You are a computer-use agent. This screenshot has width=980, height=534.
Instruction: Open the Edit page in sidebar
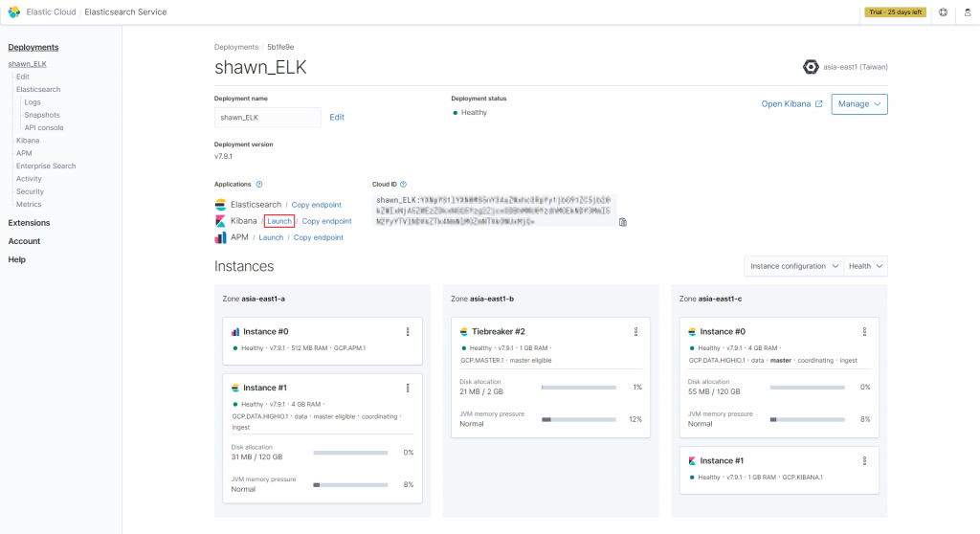tap(23, 77)
